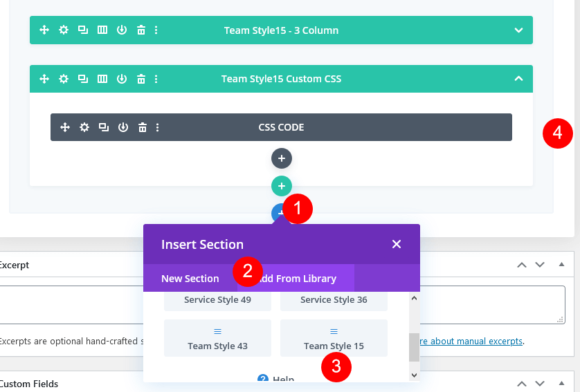Open settings gear of Team Style15 - 3 Column row
580x392 pixels.
(64, 30)
